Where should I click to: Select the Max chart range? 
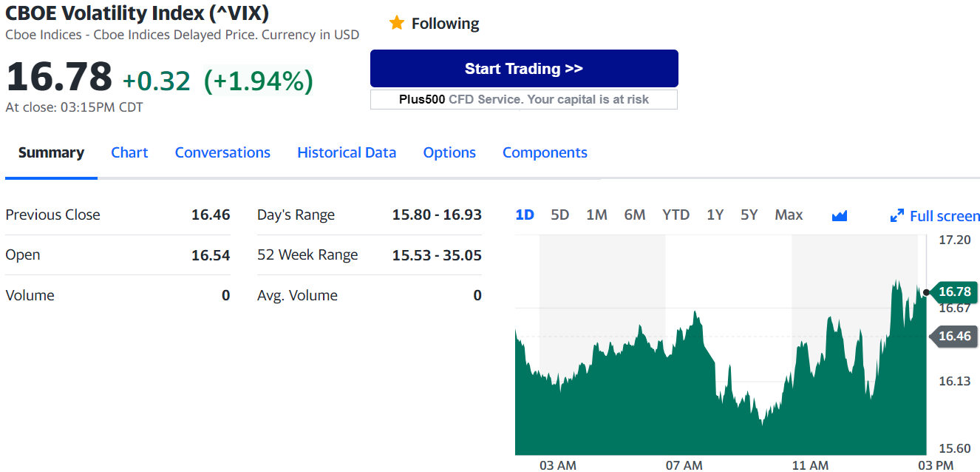pyautogui.click(x=789, y=215)
